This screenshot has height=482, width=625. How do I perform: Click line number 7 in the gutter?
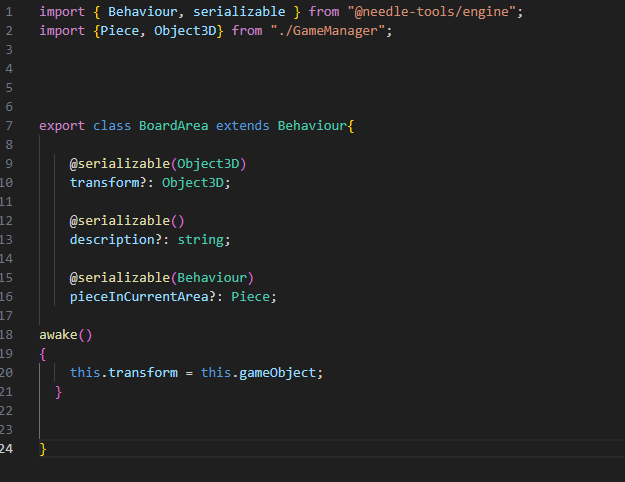point(9,126)
